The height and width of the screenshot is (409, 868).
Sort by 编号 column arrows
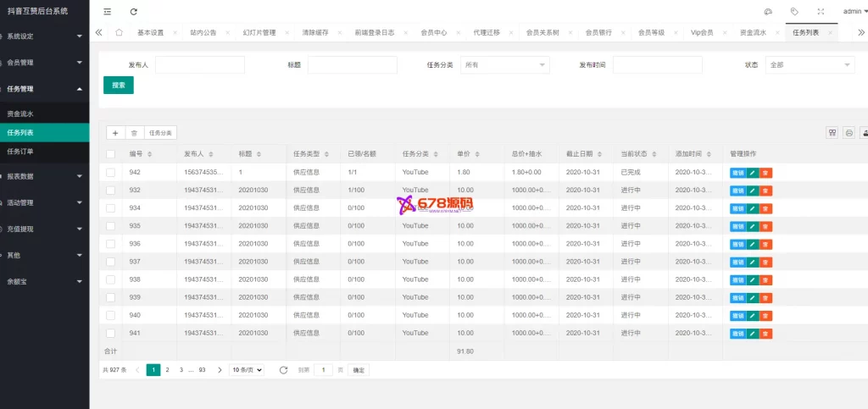[x=149, y=154]
